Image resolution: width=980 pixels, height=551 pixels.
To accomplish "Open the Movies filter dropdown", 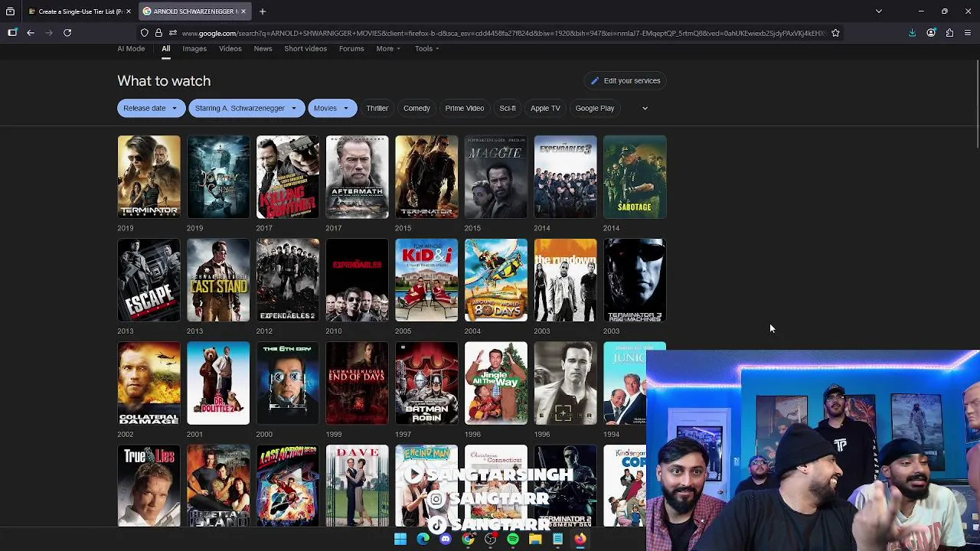I will click(332, 109).
